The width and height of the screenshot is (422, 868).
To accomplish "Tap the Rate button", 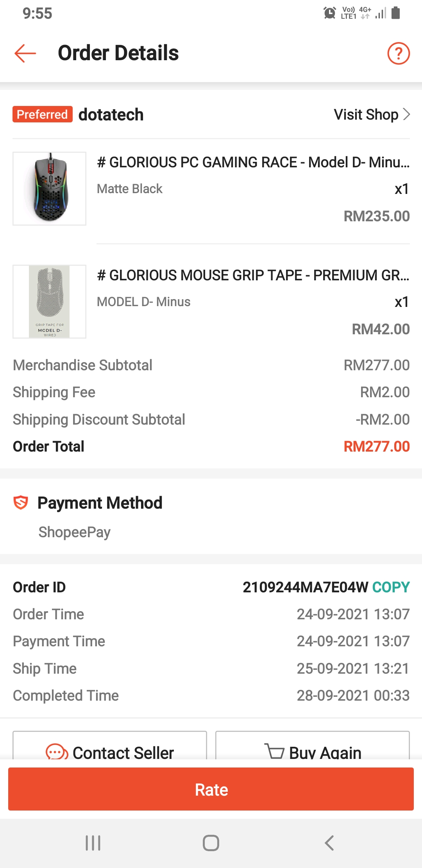I will click(211, 789).
